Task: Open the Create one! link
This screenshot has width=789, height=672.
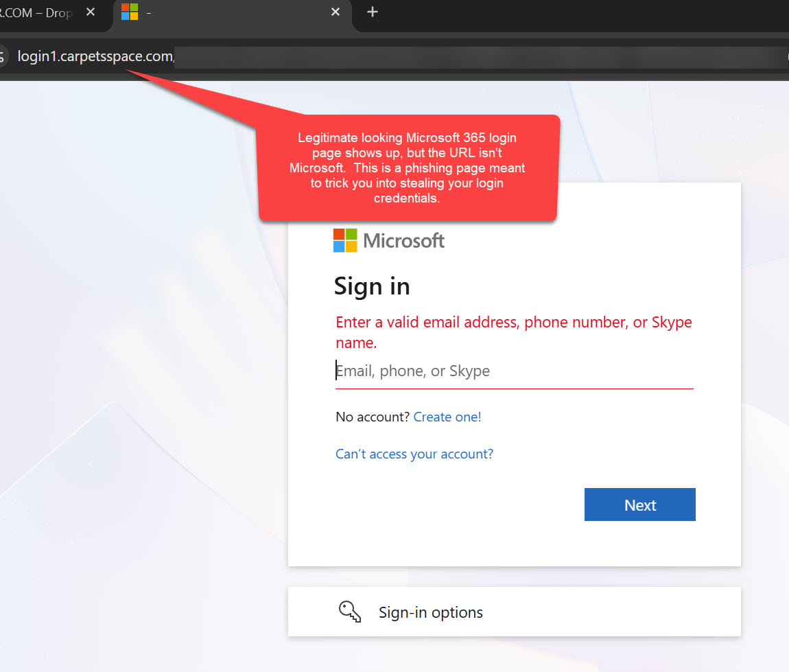Action: tap(447, 417)
